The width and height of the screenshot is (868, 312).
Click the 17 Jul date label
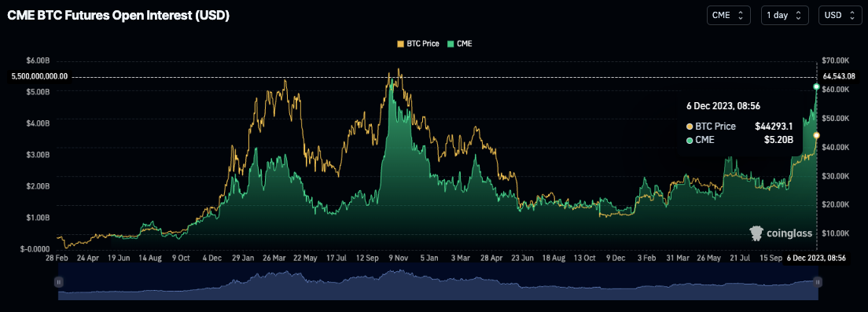point(337,258)
